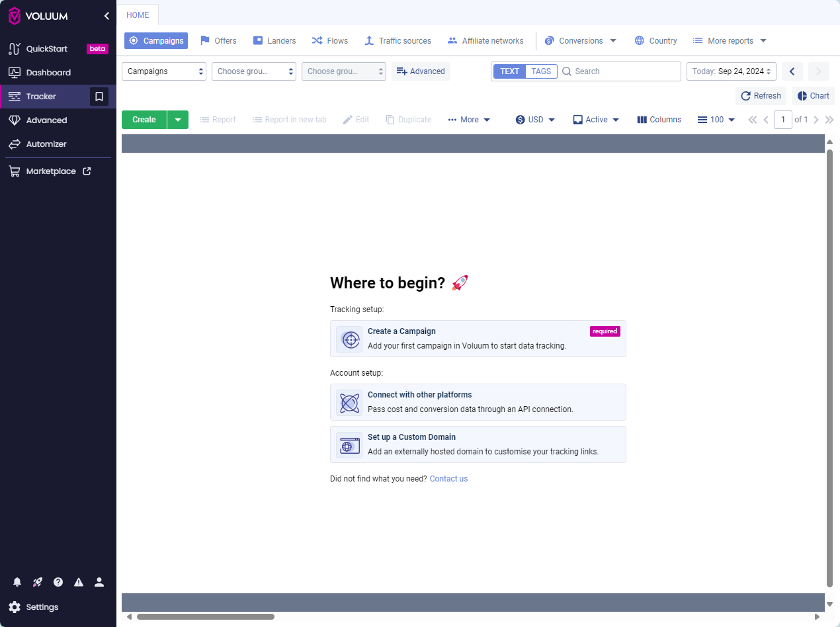Go to next page arrow
Screen dimensions: 840x627
point(816,120)
